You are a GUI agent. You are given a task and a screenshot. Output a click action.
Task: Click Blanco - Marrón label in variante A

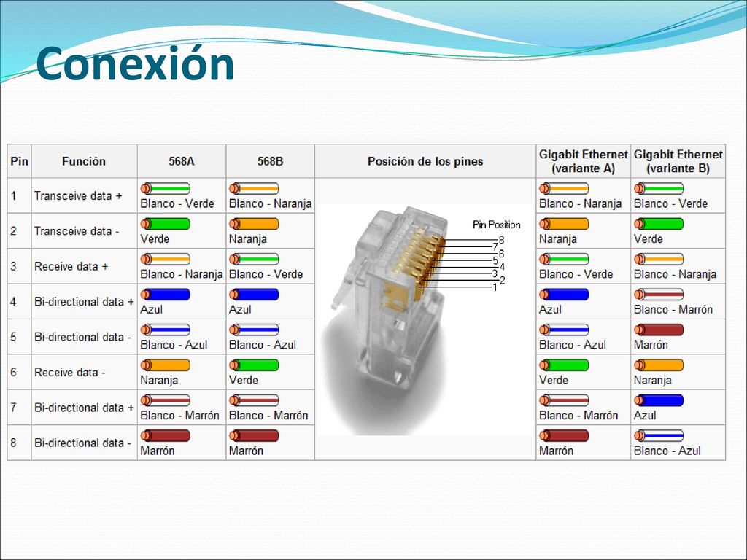[x=578, y=415]
